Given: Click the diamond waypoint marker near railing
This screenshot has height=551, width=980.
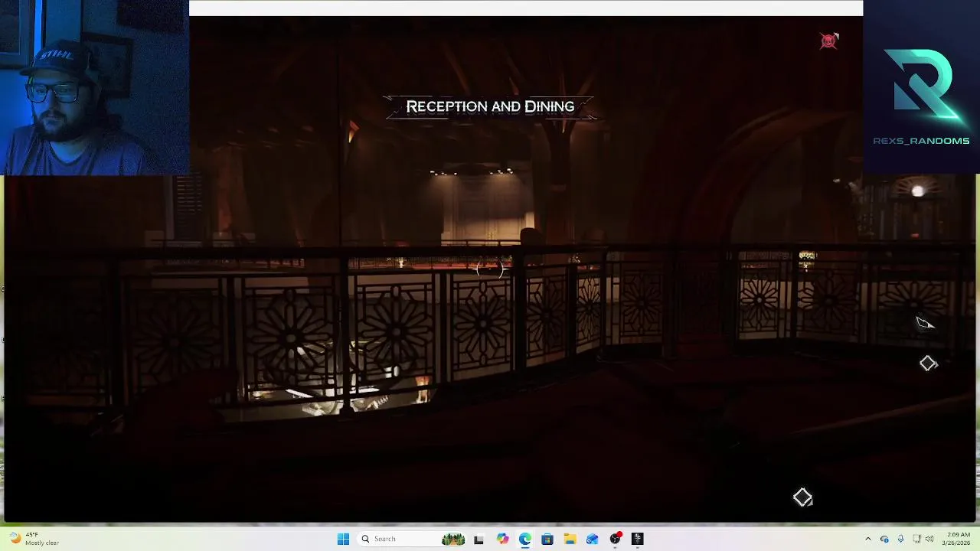Looking at the screenshot, I should 928,364.
